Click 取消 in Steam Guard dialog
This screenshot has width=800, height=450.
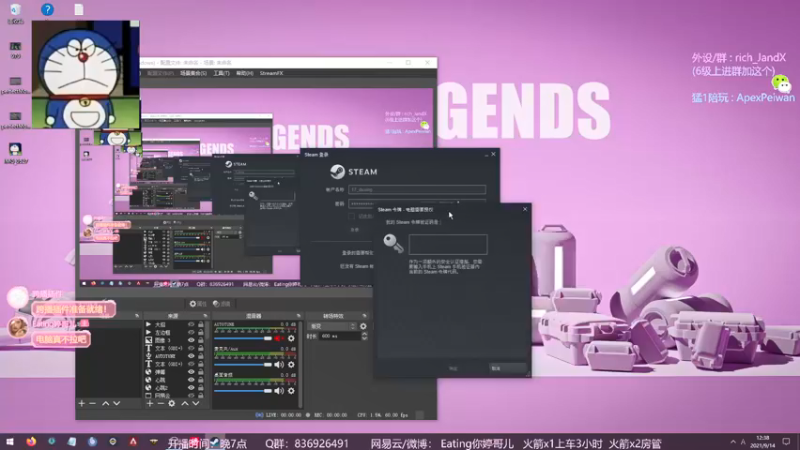point(507,368)
